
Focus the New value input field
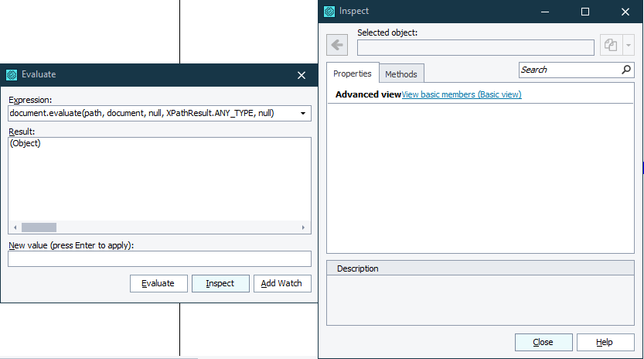159,258
